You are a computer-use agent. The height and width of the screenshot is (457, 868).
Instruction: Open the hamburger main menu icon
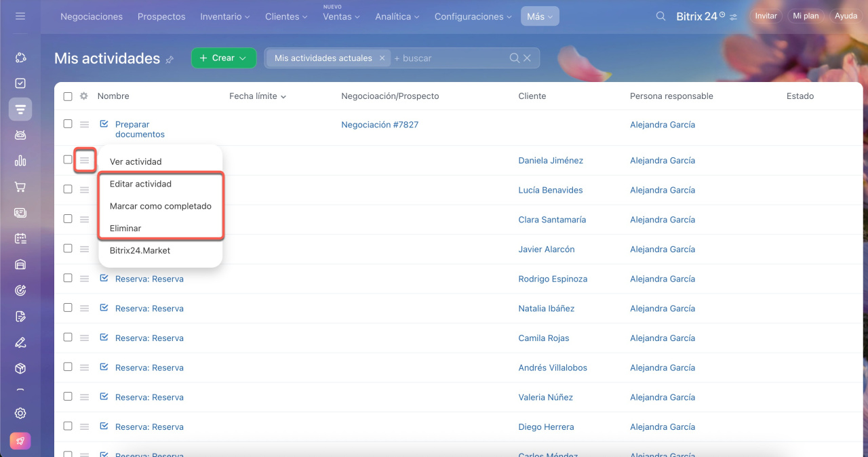20,16
